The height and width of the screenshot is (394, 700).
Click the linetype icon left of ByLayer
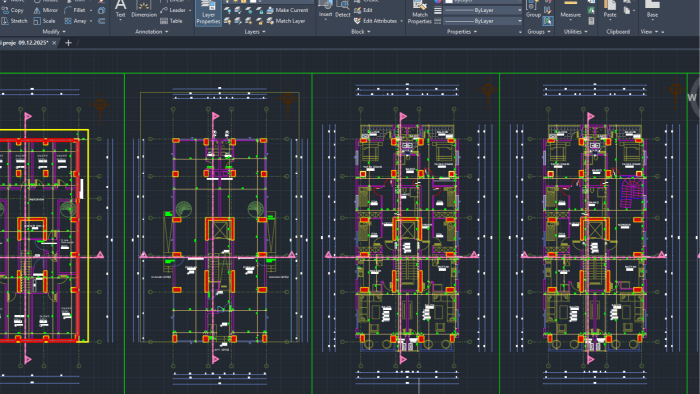point(438,21)
